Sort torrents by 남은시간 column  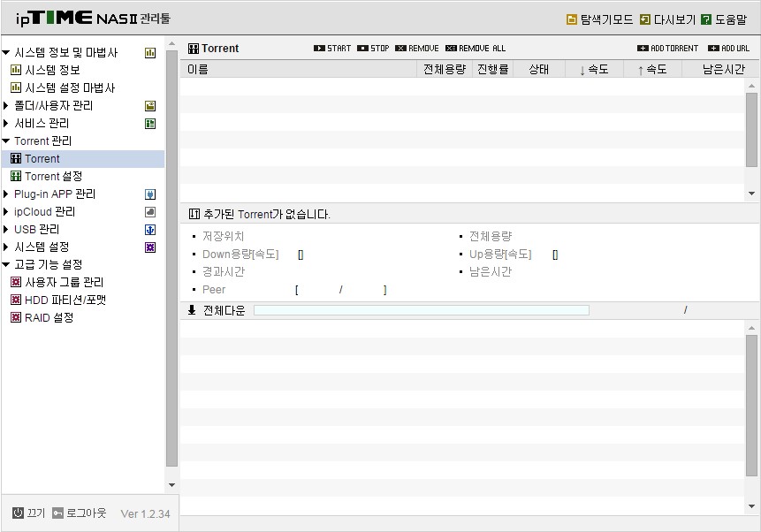[720, 70]
